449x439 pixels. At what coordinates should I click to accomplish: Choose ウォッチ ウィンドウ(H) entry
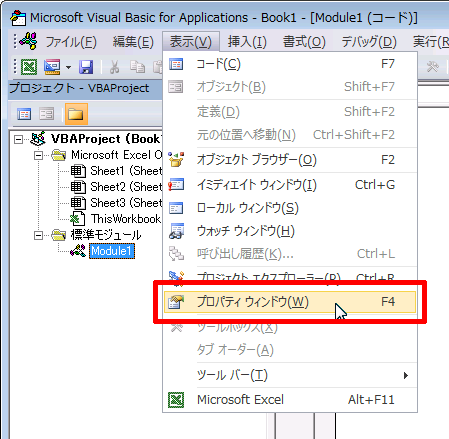[290, 231]
